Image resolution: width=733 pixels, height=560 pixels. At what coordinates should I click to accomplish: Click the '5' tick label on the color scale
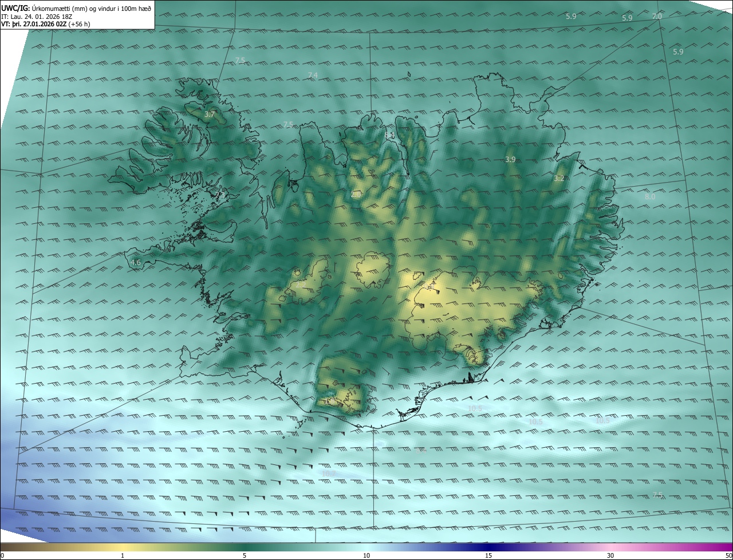tap(245, 555)
